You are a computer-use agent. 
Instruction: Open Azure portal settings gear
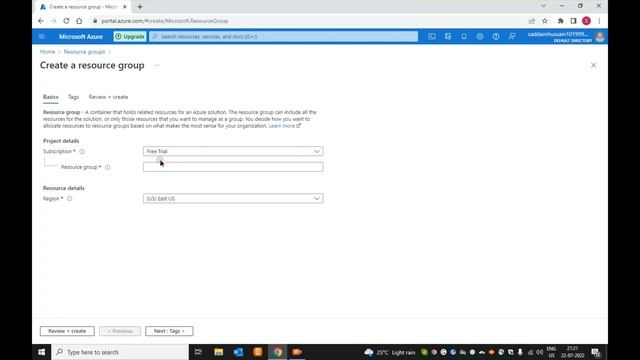pos(480,37)
